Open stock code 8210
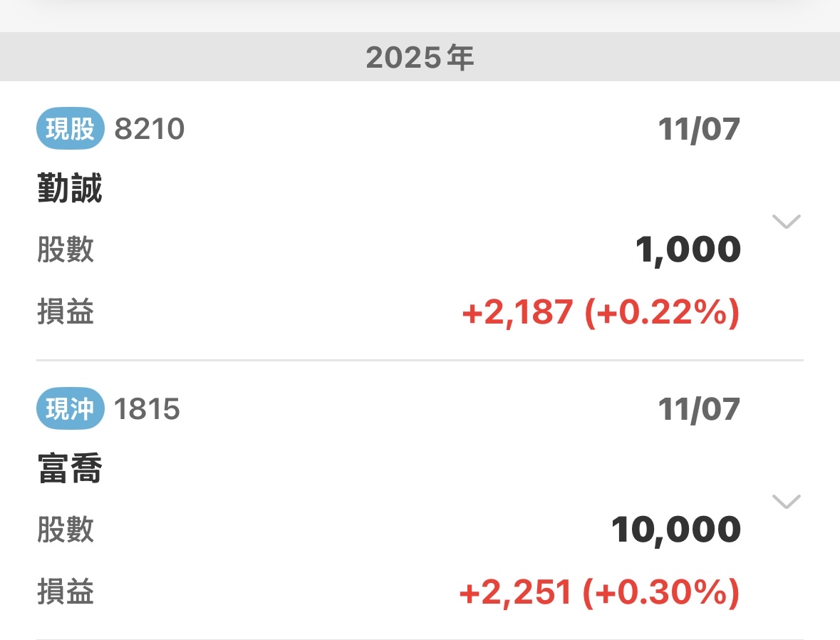The image size is (840, 640). (149, 130)
